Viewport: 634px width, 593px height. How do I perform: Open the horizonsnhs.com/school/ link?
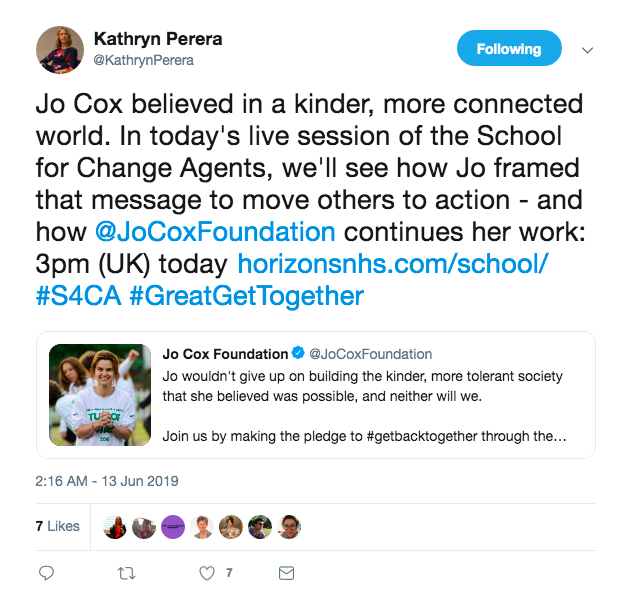(393, 264)
